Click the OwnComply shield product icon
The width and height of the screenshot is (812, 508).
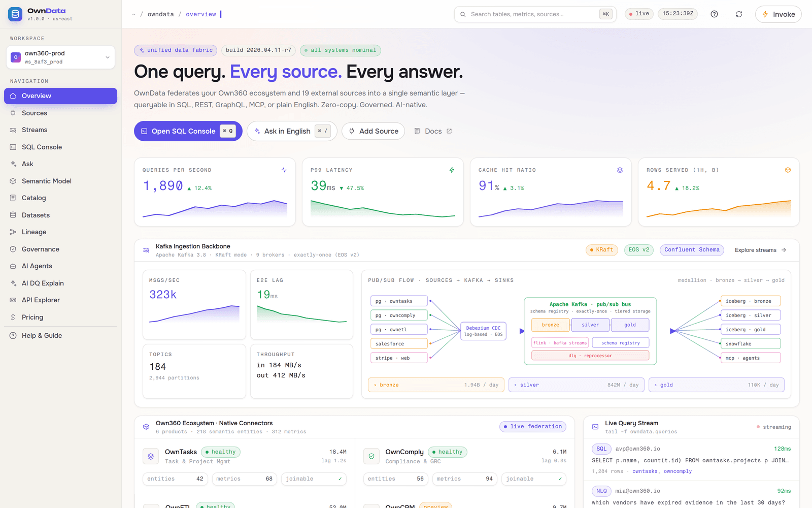click(371, 456)
